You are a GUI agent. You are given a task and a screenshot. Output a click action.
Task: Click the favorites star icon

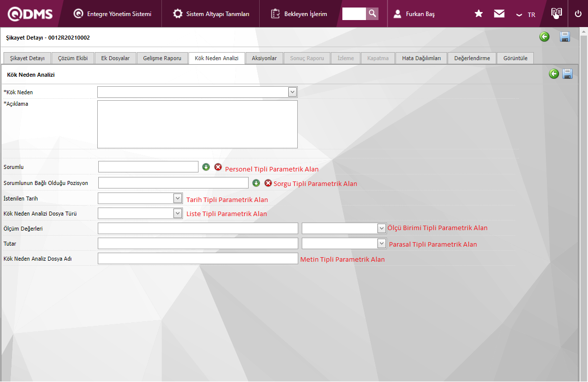479,14
